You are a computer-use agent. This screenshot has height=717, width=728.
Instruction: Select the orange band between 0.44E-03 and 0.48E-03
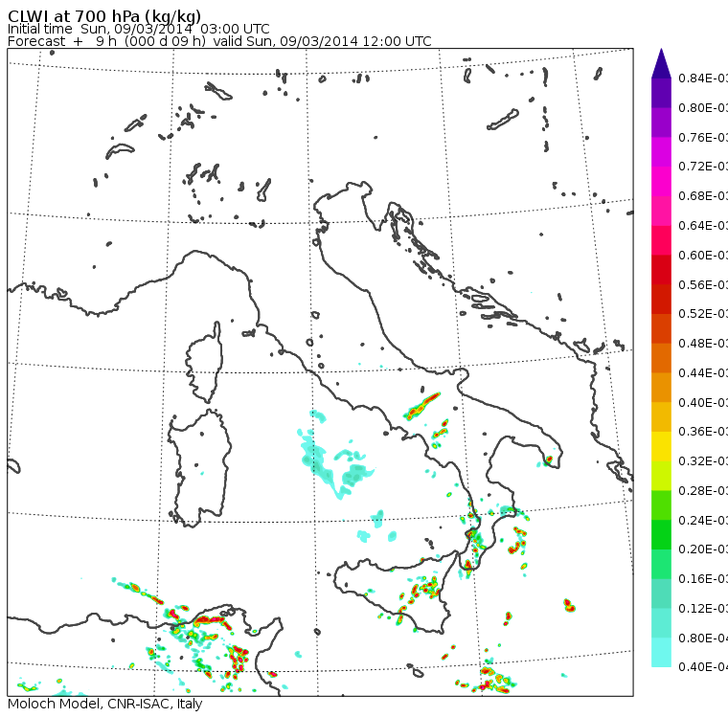tap(661, 358)
